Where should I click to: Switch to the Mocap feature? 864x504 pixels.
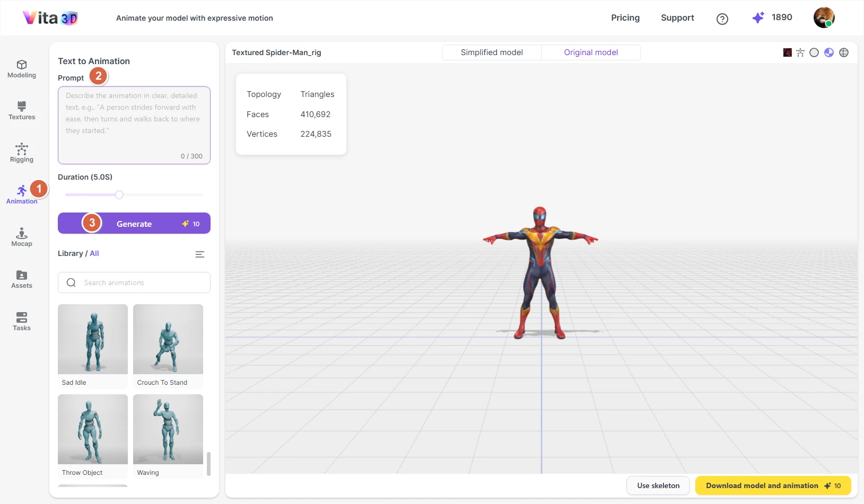pos(21,237)
